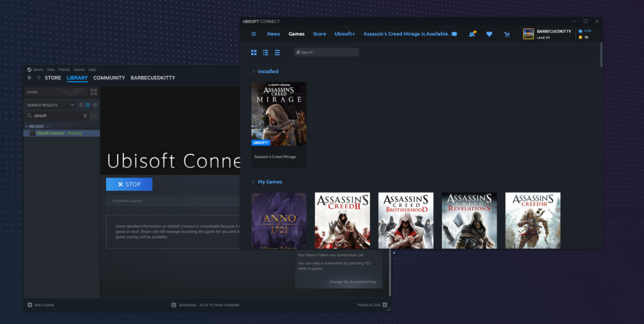The width and height of the screenshot is (644, 324).
Task: Click Steam logo in menu bar
Action: pyautogui.click(x=29, y=70)
